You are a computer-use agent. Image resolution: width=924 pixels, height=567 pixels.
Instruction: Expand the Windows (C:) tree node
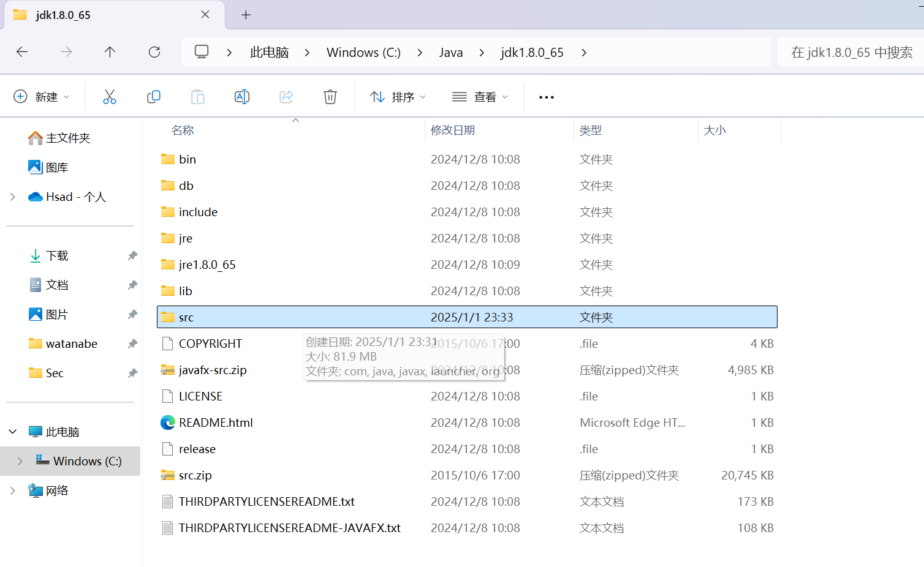(x=20, y=461)
